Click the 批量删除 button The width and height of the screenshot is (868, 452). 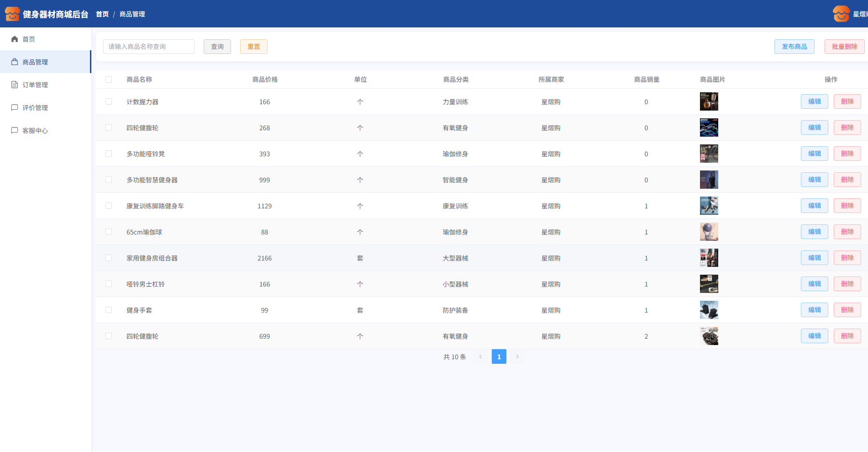click(844, 47)
